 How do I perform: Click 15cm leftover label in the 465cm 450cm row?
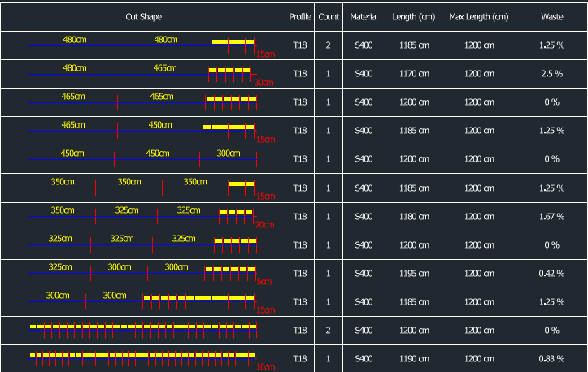point(265,140)
